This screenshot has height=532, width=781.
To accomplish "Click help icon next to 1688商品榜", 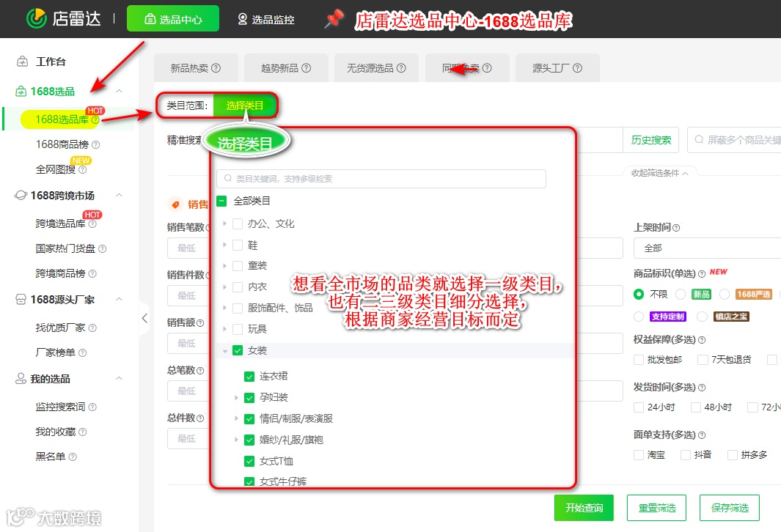I will (x=95, y=145).
